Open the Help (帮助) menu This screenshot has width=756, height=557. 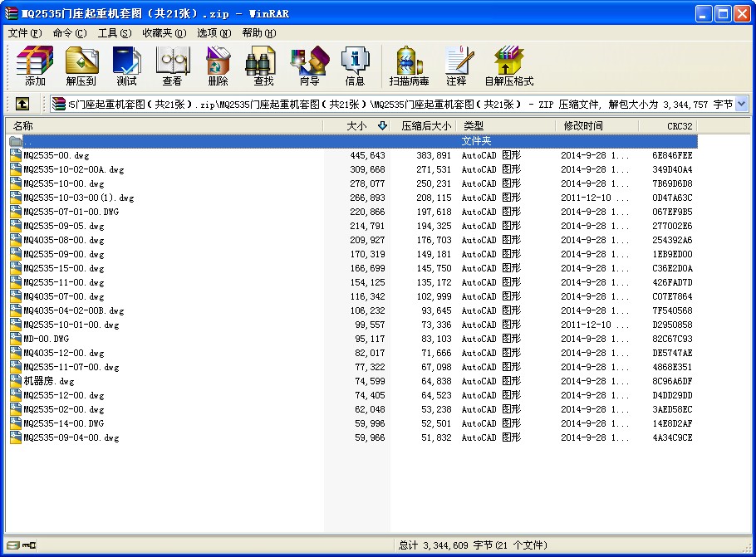[259, 32]
